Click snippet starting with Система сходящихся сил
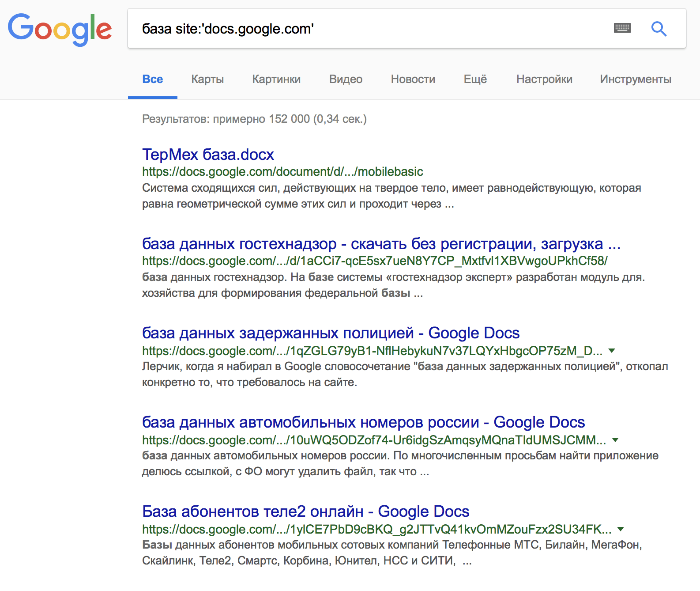Screen dimensions: 700x591 391,196
